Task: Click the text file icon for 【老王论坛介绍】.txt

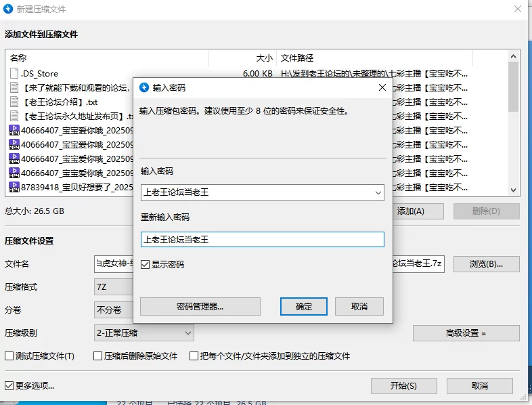Action: (x=14, y=102)
